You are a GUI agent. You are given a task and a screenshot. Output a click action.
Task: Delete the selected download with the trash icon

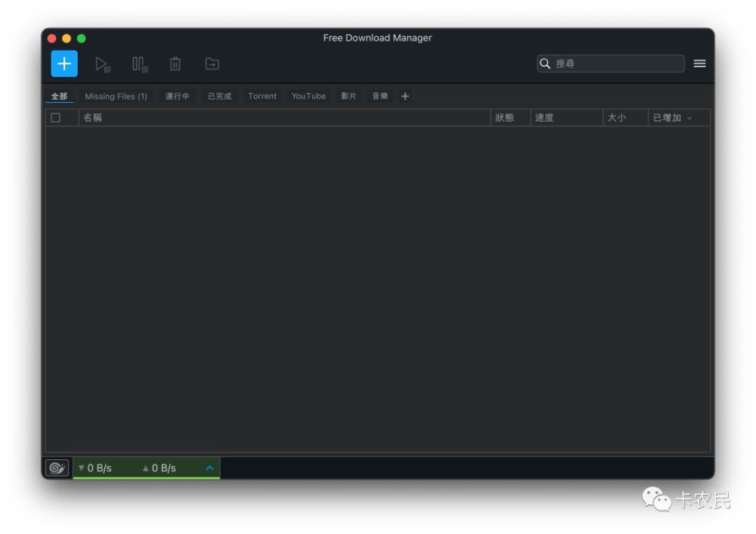click(x=175, y=64)
